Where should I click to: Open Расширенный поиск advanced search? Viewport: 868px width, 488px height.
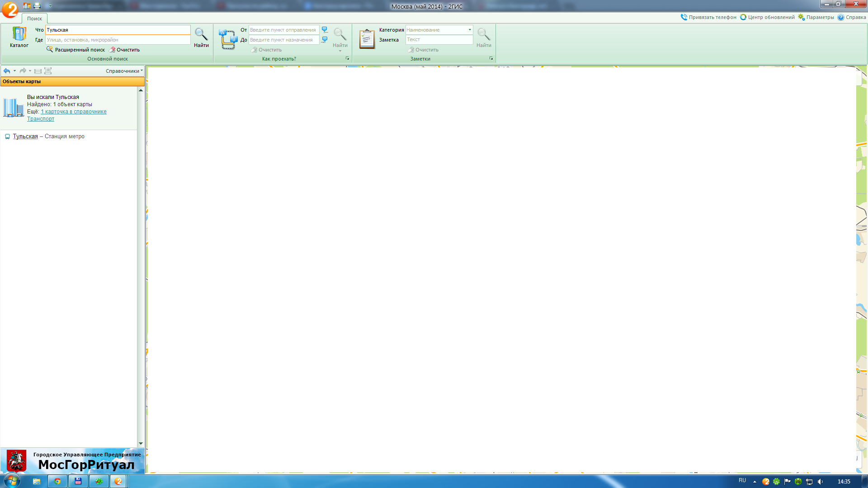(x=75, y=50)
